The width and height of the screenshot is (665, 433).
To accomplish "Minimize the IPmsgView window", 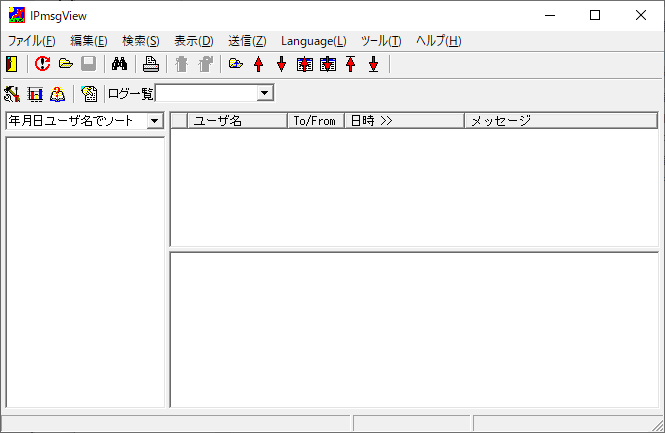I will tap(550, 15).
